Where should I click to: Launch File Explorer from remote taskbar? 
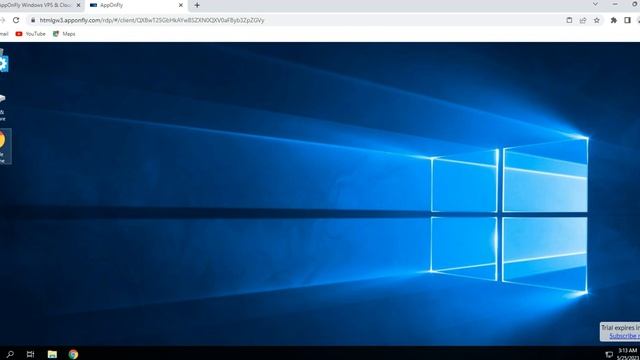(x=52, y=354)
